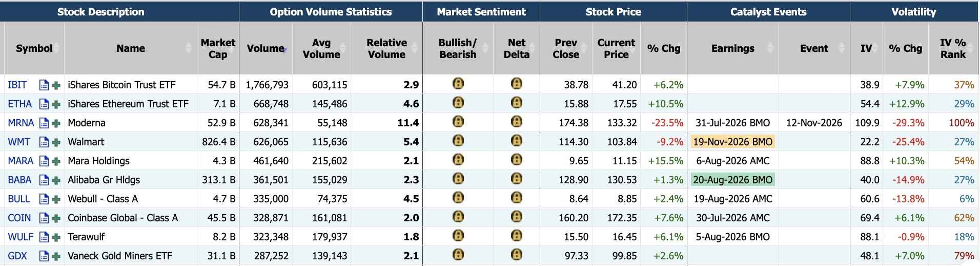The height and width of the screenshot is (266, 980).
Task: Add MRNA using the green plus icon
Action: click(x=56, y=123)
